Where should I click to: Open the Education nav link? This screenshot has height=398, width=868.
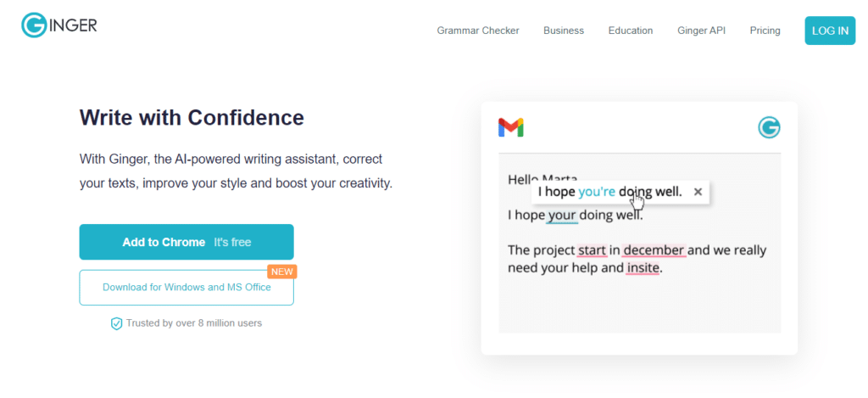(x=630, y=31)
